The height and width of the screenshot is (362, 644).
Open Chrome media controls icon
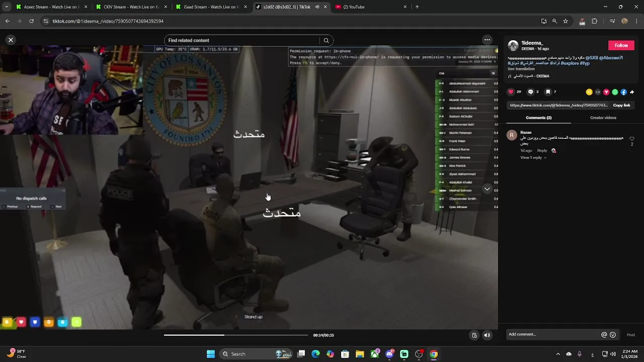(612, 21)
